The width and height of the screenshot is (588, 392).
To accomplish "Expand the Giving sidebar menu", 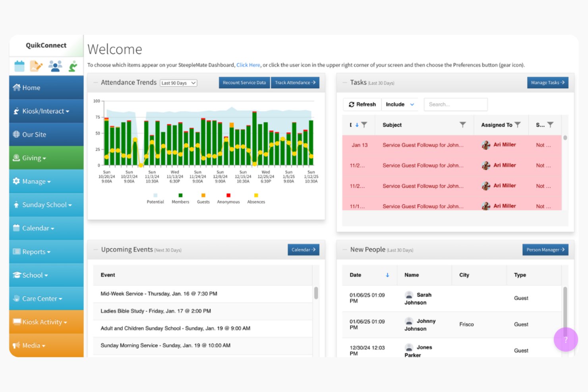I will click(46, 158).
